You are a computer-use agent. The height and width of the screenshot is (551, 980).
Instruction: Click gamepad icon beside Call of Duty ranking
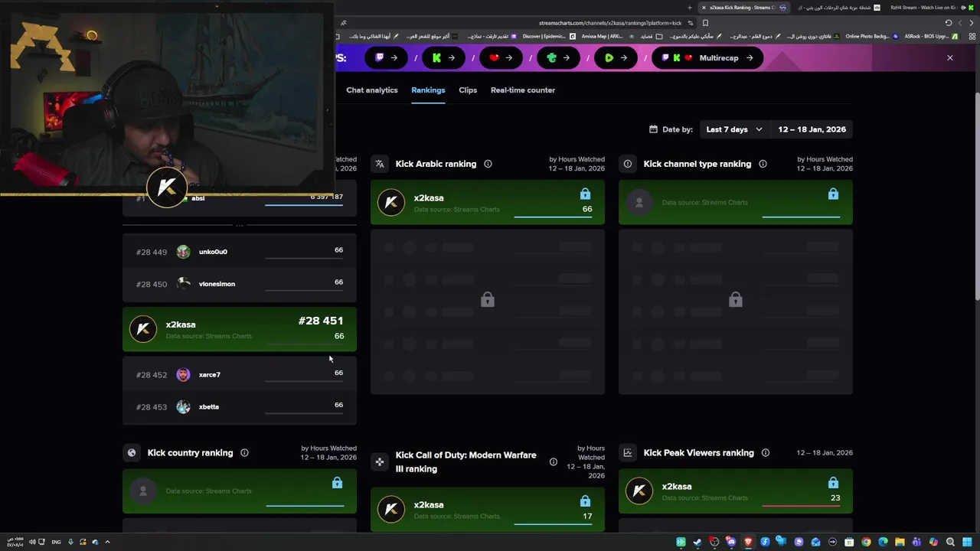click(x=379, y=461)
